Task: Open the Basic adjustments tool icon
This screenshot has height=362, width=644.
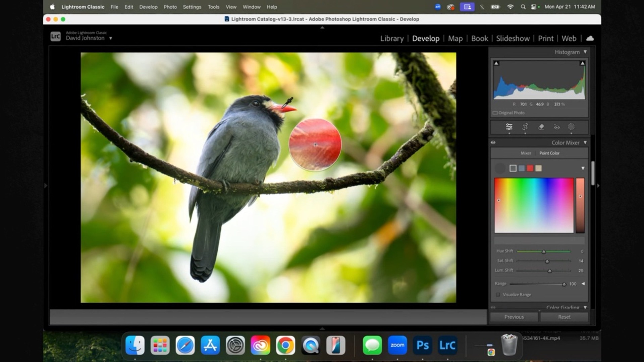Action: (x=509, y=127)
